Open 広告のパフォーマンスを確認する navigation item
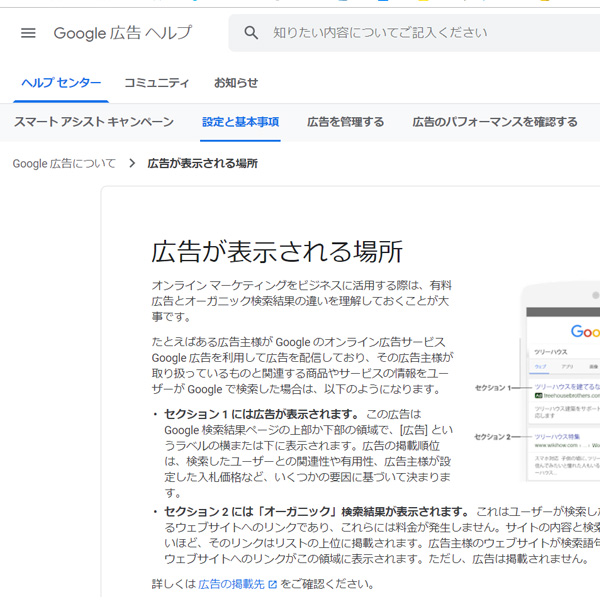The image size is (600, 600). point(495,122)
